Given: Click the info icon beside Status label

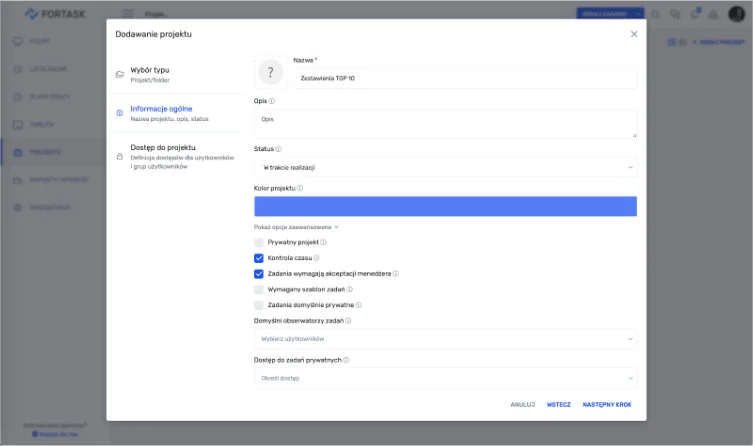Looking at the screenshot, I should click(278, 149).
